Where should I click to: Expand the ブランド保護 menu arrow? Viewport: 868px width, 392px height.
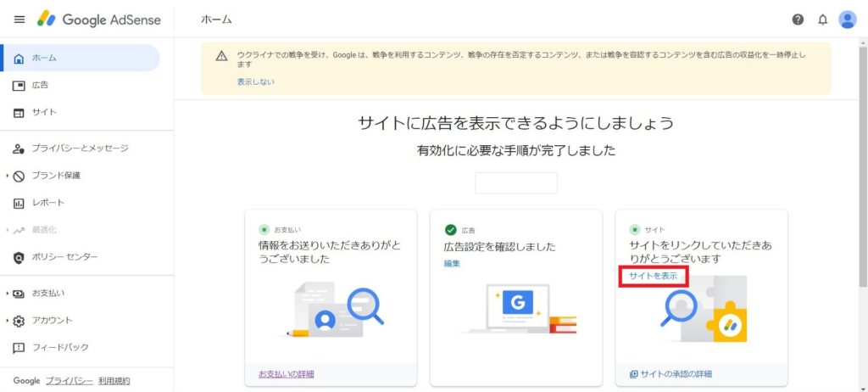(x=7, y=176)
